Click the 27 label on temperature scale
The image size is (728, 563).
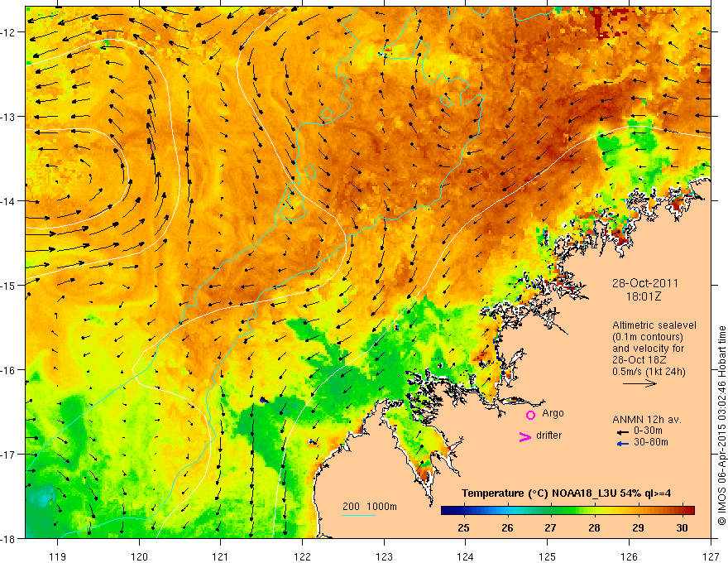550,527
